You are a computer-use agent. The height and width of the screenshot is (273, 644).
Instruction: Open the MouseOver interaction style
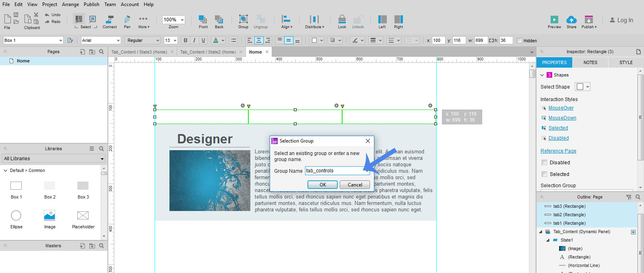pos(561,108)
